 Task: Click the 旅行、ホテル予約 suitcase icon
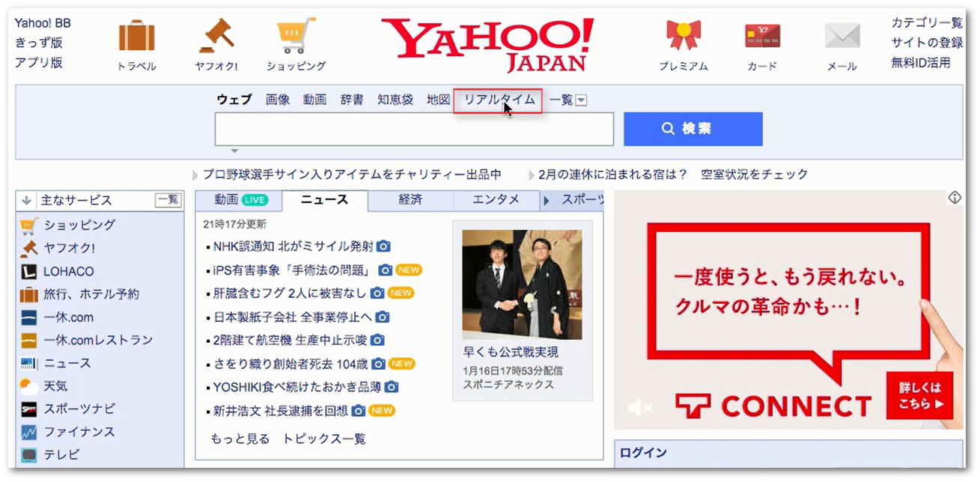click(29, 295)
